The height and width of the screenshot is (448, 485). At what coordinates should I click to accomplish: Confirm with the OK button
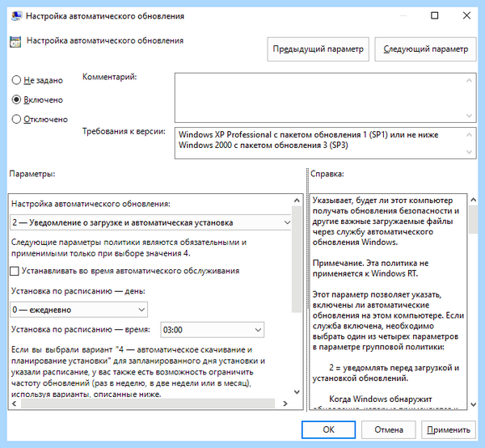pyautogui.click(x=328, y=429)
